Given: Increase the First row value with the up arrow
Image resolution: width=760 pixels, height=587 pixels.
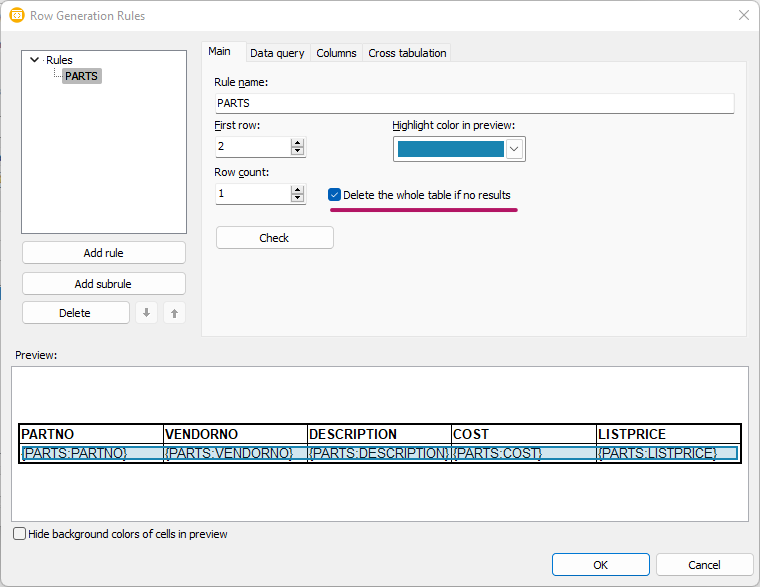Looking at the screenshot, I should coord(298,142).
